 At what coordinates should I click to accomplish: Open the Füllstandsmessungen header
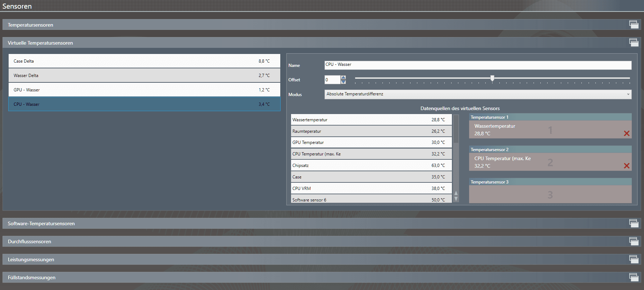pos(322,277)
